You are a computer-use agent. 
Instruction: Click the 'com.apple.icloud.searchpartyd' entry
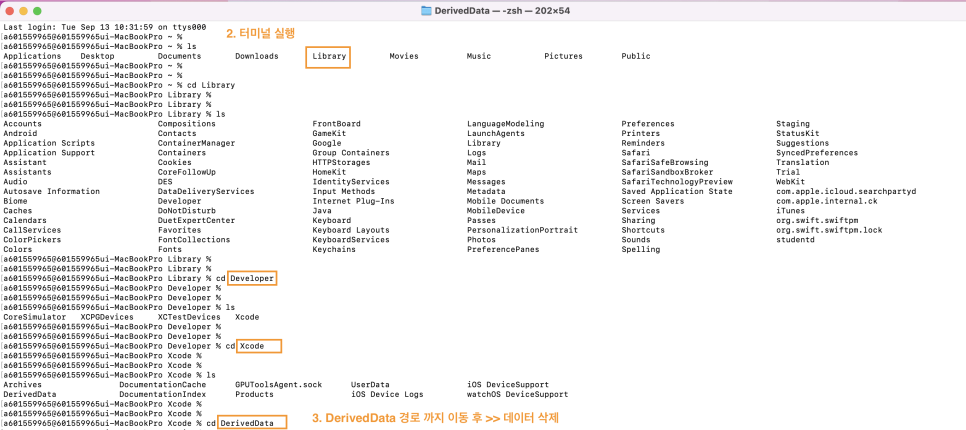coord(846,191)
